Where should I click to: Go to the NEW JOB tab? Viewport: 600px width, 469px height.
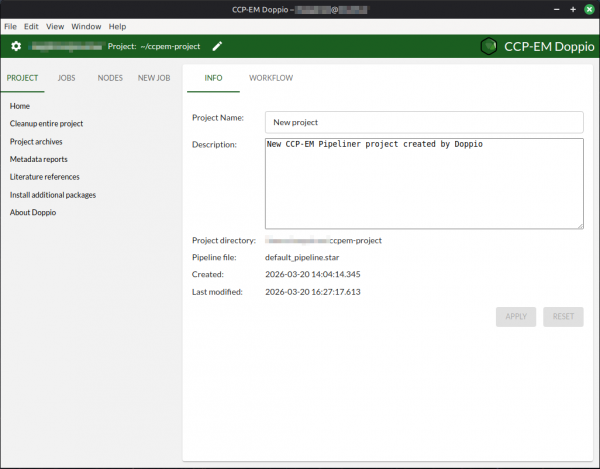155,78
